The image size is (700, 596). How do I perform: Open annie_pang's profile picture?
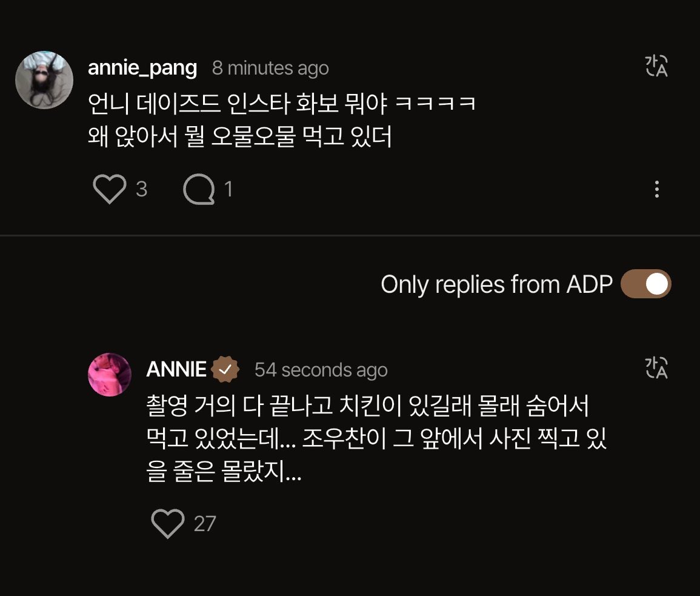[44, 79]
